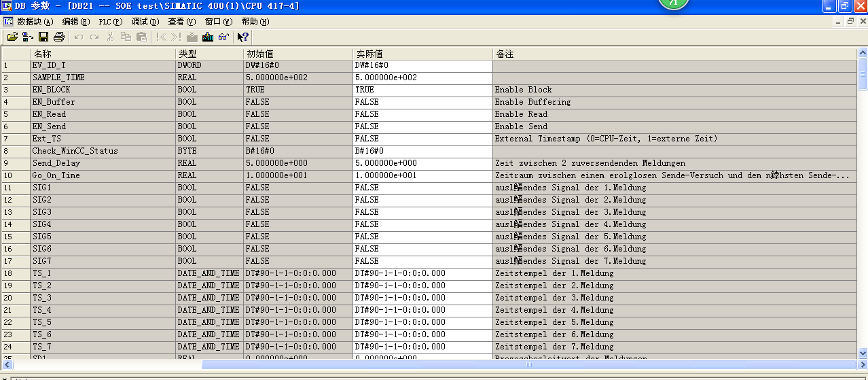Select the actual value cell for SIG1
The image size is (868, 380).
(422, 188)
